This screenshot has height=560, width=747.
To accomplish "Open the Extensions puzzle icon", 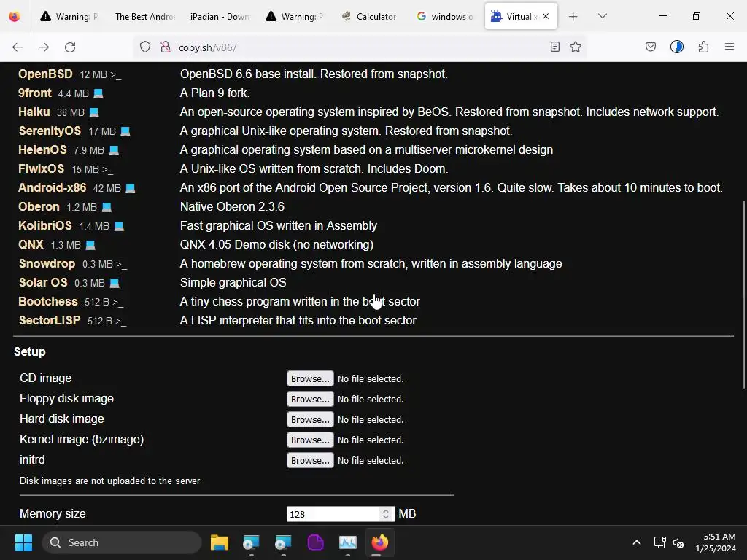I will click(703, 47).
